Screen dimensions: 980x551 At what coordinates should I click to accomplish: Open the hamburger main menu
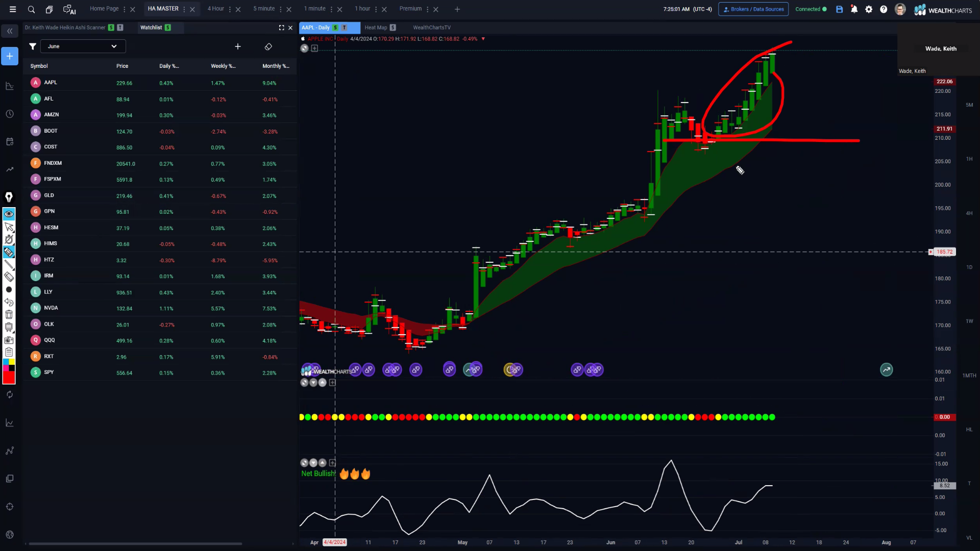click(13, 9)
